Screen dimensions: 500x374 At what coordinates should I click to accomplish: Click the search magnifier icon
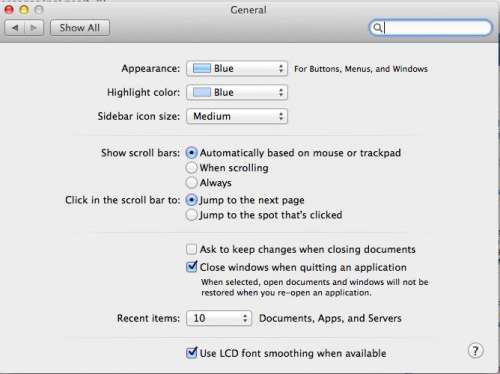[377, 28]
